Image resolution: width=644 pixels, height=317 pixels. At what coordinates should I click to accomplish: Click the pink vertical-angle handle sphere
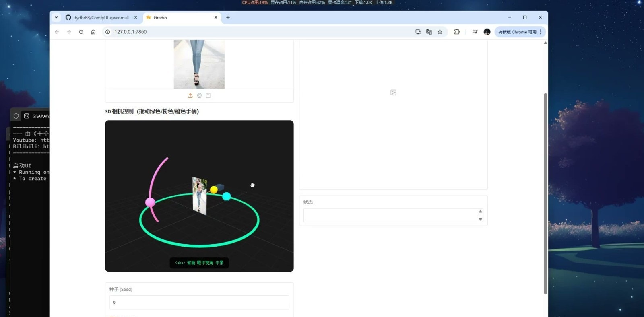pos(150,202)
